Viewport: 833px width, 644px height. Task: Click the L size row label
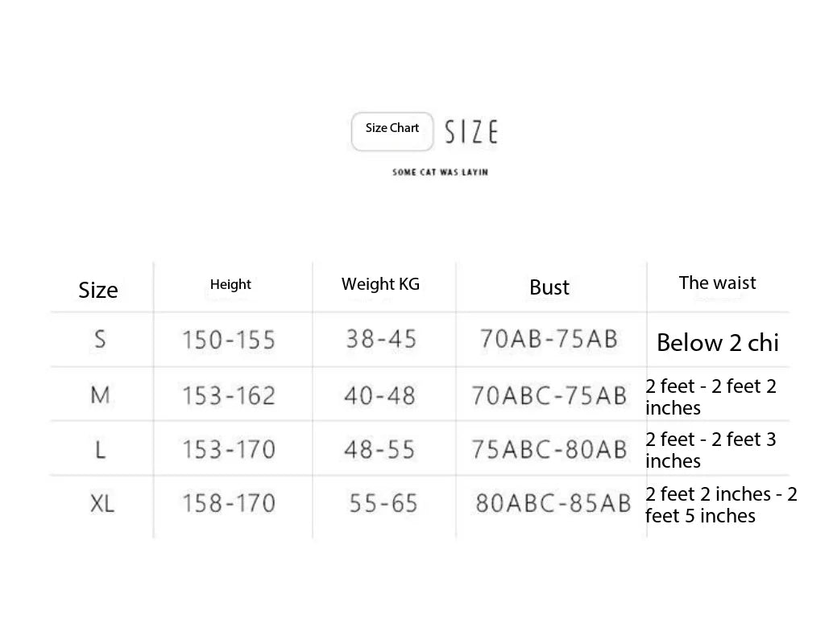(x=101, y=450)
